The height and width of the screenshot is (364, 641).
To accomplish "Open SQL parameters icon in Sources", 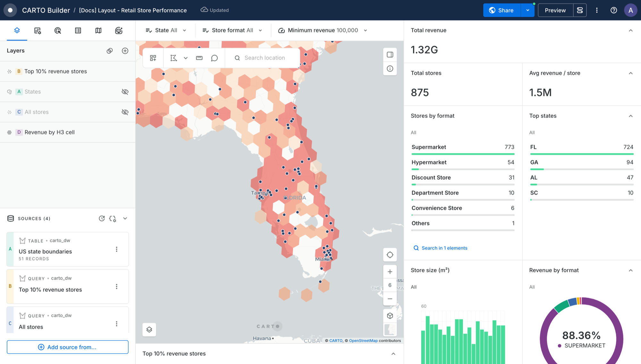I will pos(112,218).
